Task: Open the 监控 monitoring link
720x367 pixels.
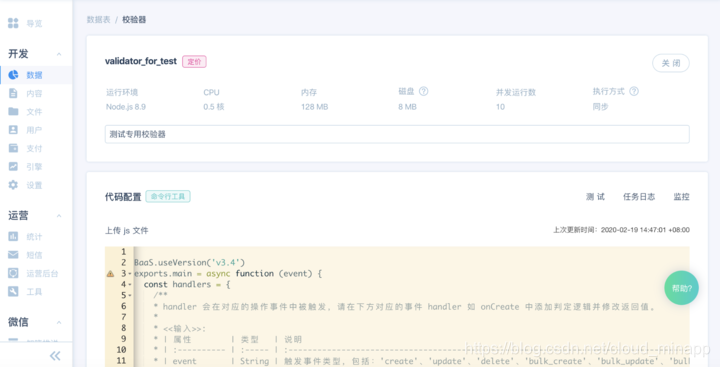Action: point(681,197)
